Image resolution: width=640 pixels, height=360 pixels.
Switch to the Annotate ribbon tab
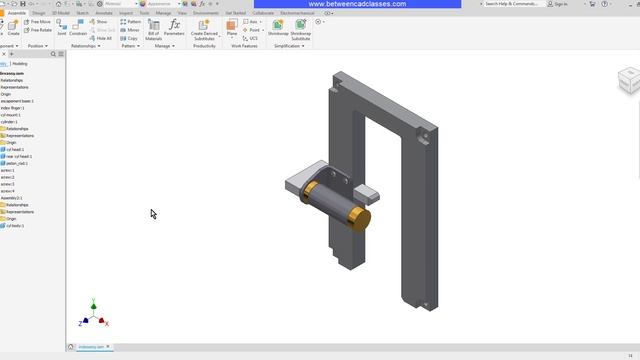coord(104,13)
